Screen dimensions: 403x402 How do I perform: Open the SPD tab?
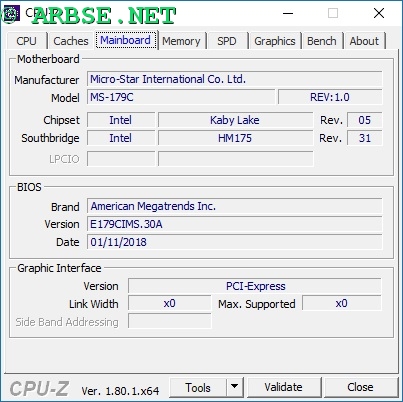tap(227, 41)
